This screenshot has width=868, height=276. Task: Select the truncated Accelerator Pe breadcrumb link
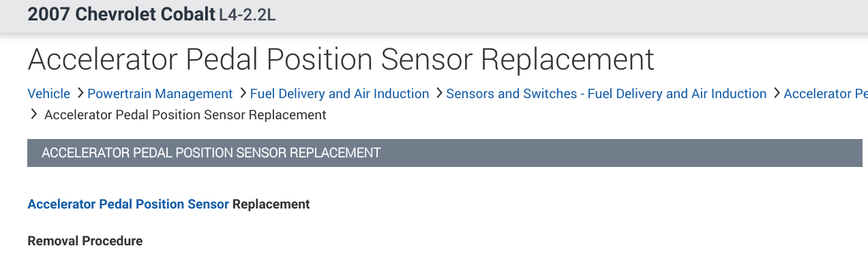(825, 94)
